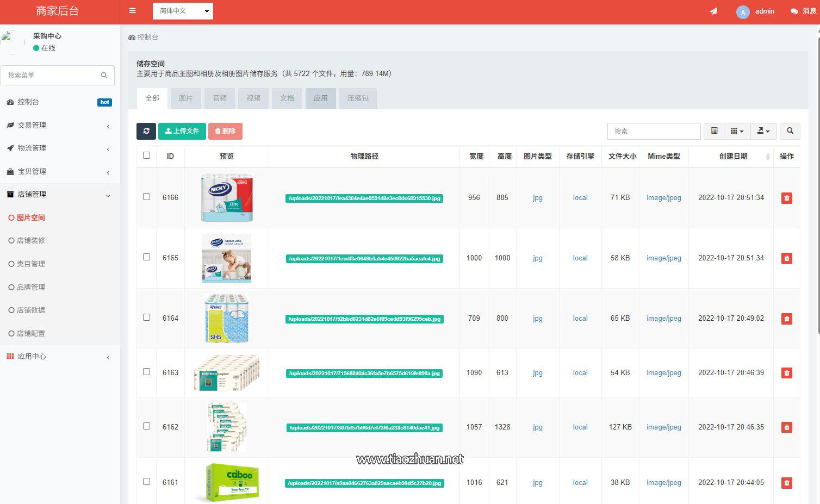
Task: Click the image/jpeg link in row 6164
Action: (x=664, y=319)
